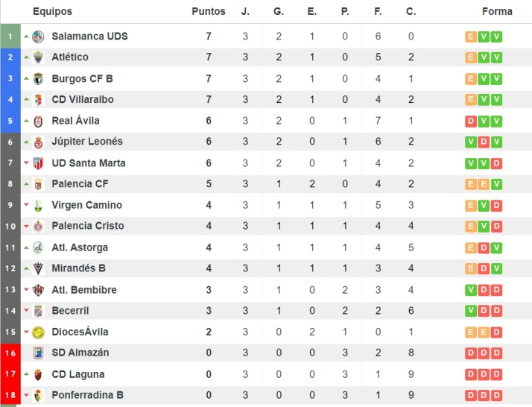Image resolution: width=532 pixels, height=407 pixels.
Task: Click the red position 16 cell
Action: point(10,353)
